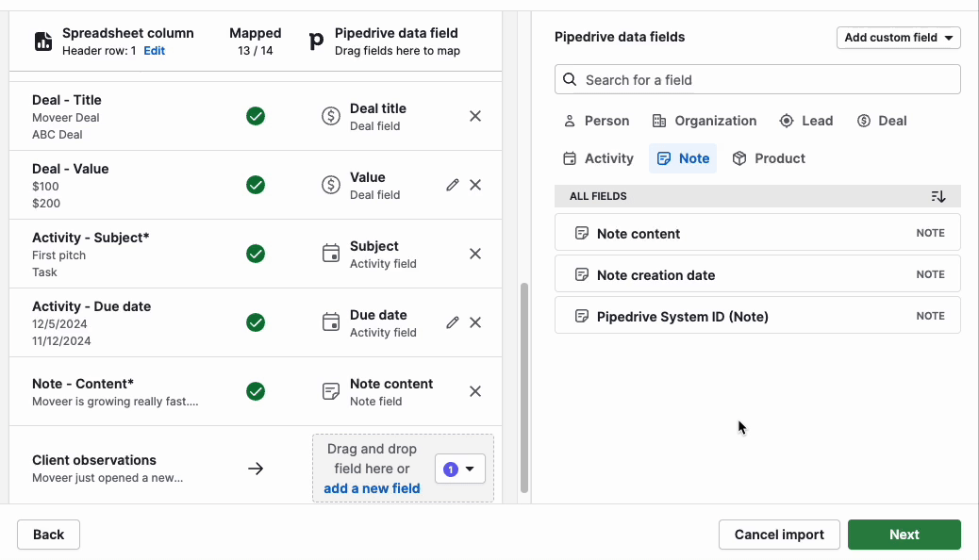Click the spreadsheet icon in the header

tap(43, 41)
